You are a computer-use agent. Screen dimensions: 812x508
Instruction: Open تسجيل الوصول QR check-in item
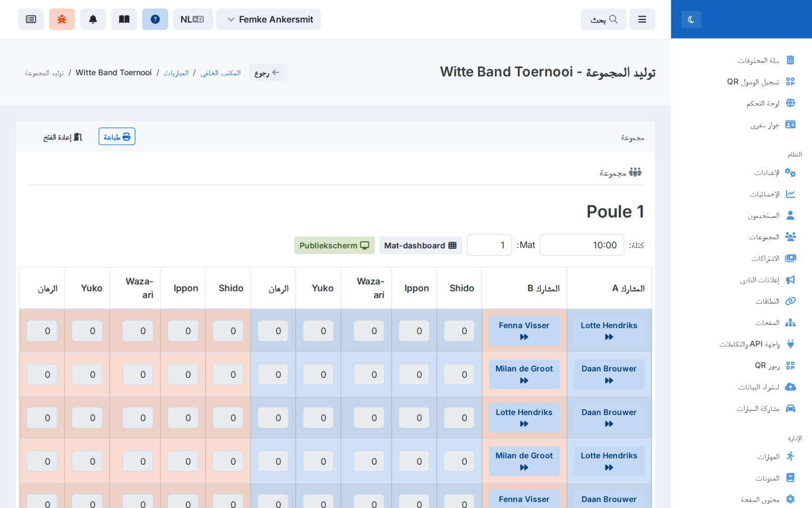coord(761,82)
